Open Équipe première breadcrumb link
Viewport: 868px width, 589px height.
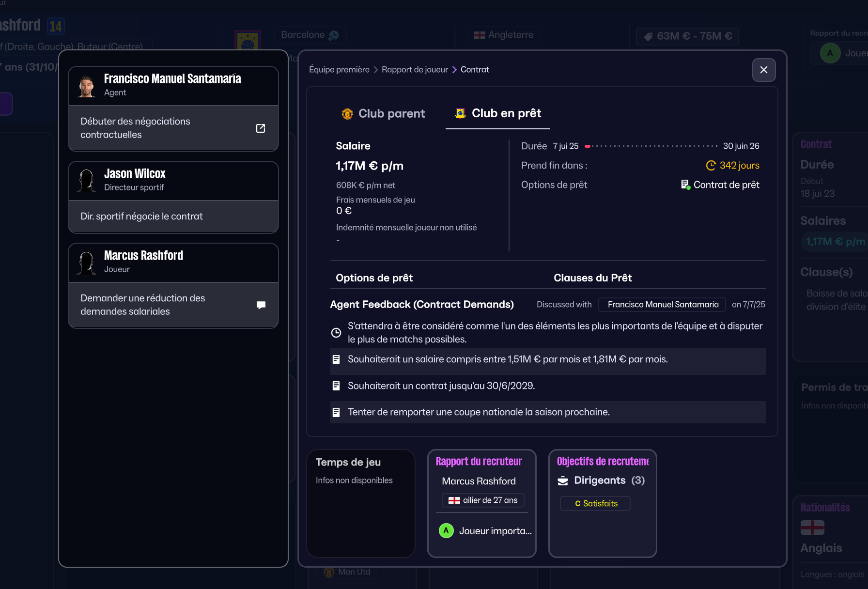pos(339,70)
